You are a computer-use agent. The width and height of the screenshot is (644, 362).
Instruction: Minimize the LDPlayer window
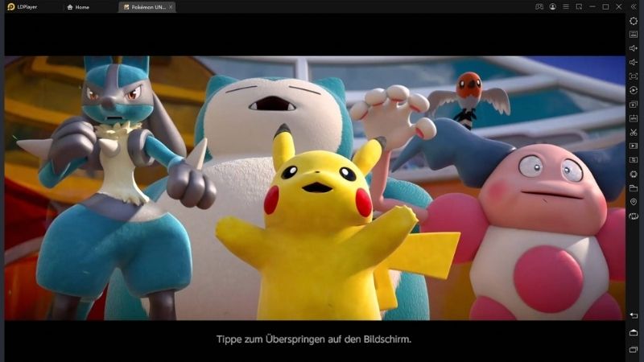click(592, 6)
